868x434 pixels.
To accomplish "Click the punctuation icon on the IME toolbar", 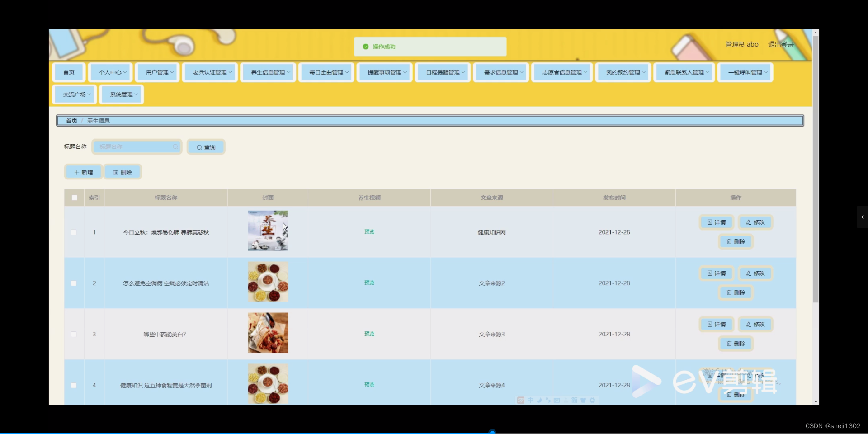I will pyautogui.click(x=548, y=400).
